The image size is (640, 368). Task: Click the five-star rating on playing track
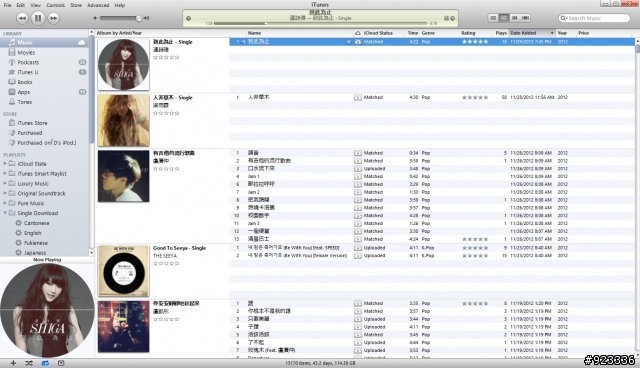(475, 42)
